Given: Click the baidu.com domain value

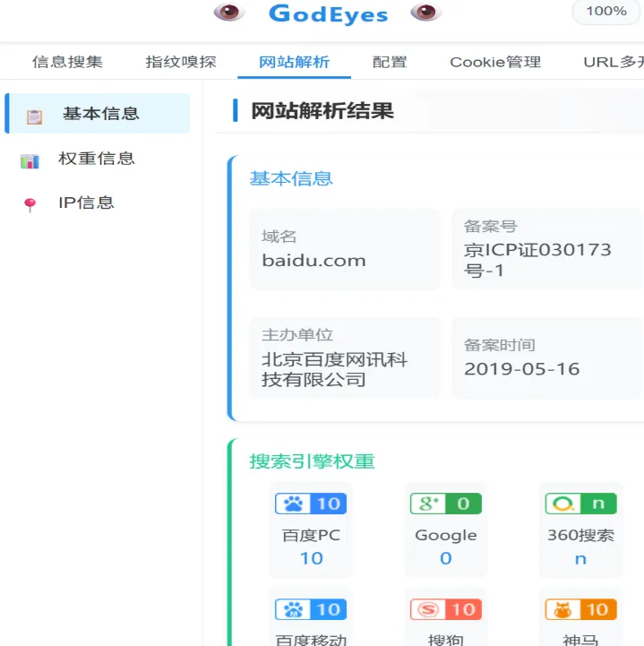Looking at the screenshot, I should pyautogui.click(x=313, y=261).
